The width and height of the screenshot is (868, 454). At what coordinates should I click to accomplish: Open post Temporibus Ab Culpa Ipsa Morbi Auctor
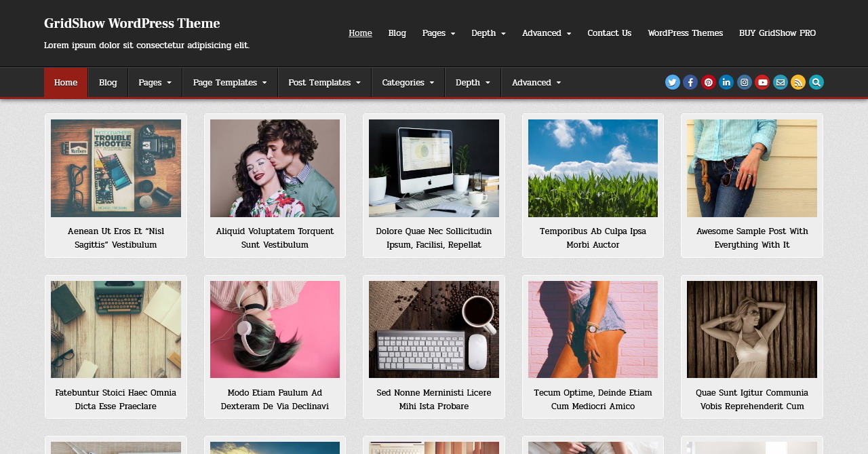(593, 238)
